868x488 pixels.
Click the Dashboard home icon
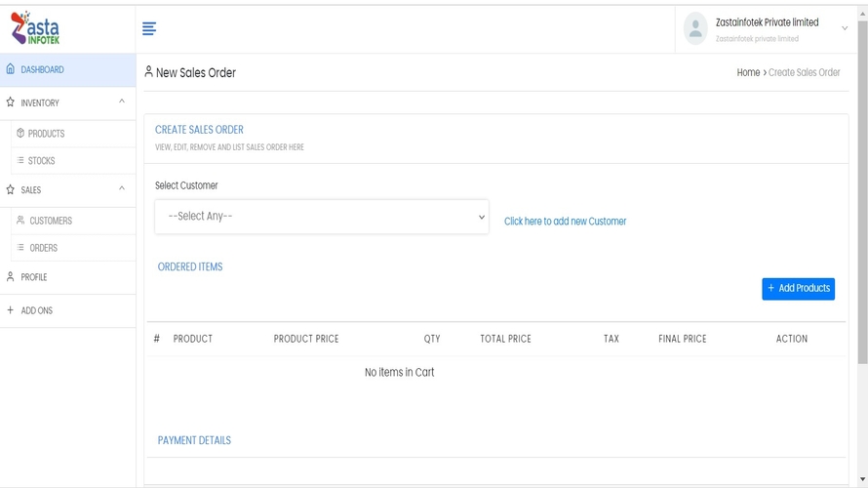pos(11,69)
